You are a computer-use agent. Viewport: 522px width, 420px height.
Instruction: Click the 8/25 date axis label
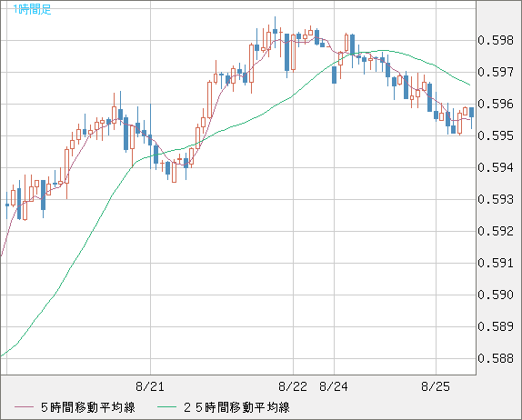[x=436, y=386]
